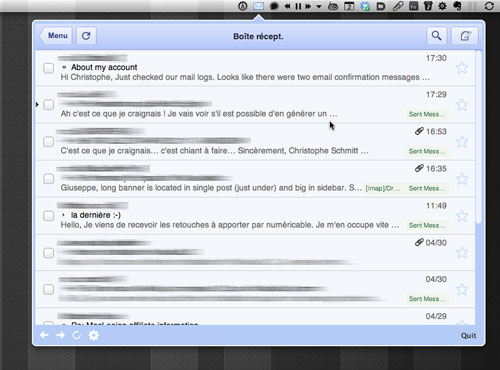Viewport: 500px width, 370px height.
Task: Tick the checkbox for the 17:29 message
Action: [49, 105]
